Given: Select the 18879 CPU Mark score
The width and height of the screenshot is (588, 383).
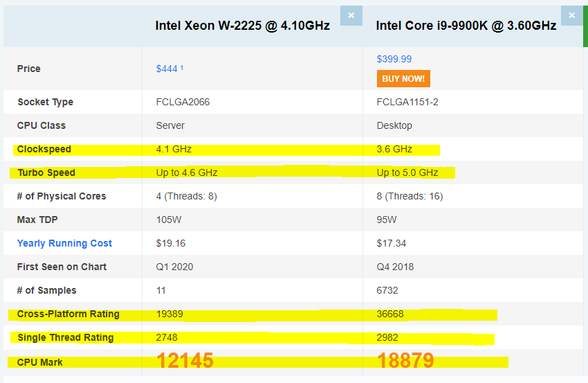Looking at the screenshot, I should (405, 360).
